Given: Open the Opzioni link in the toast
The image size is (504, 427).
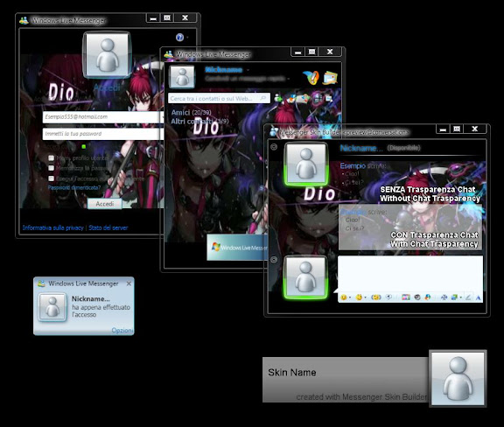Looking at the screenshot, I should point(122,330).
